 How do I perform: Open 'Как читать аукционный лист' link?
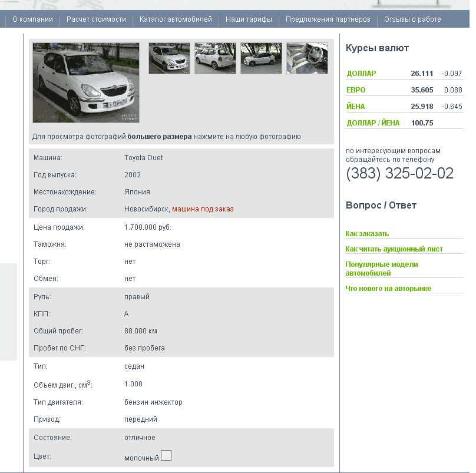pos(394,249)
